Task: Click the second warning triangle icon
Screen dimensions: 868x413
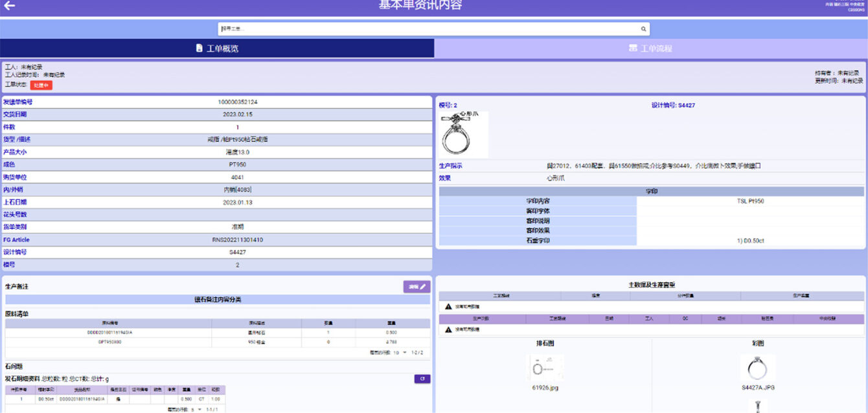Action: click(x=448, y=329)
